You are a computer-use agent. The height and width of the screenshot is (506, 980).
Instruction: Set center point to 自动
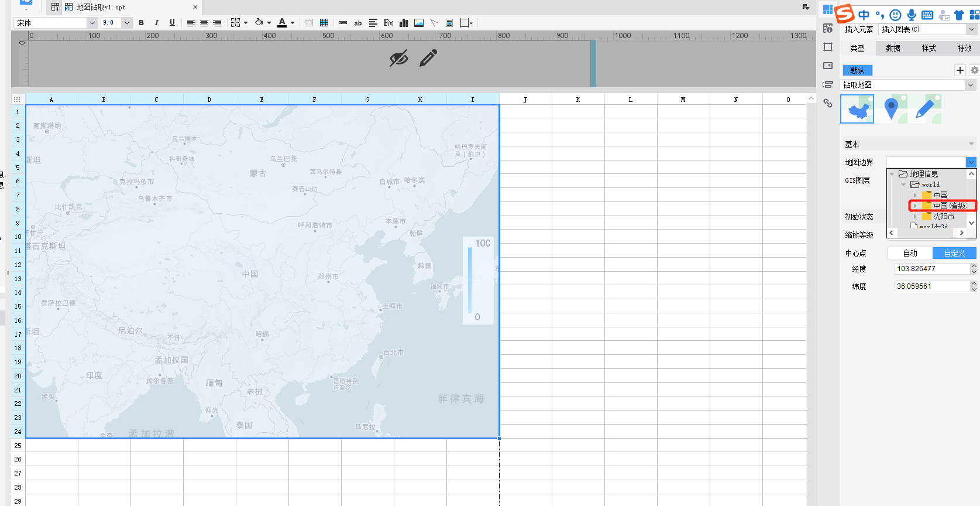pos(910,253)
